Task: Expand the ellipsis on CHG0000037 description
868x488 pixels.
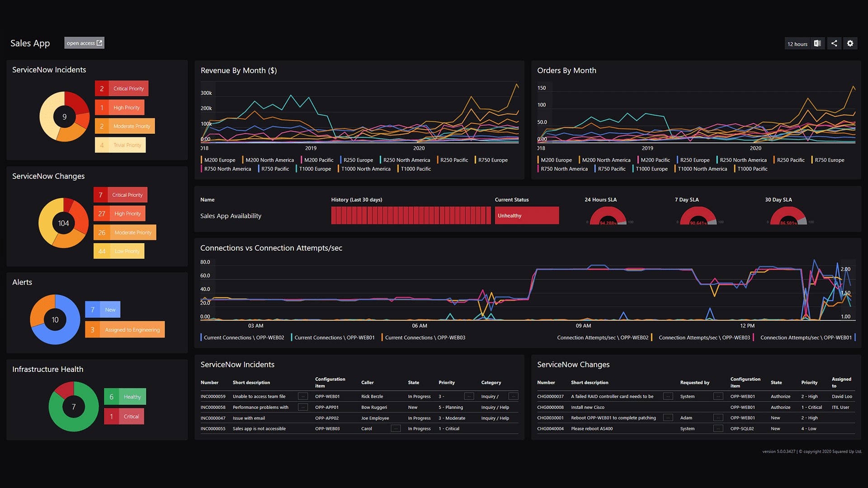Action: (x=668, y=396)
